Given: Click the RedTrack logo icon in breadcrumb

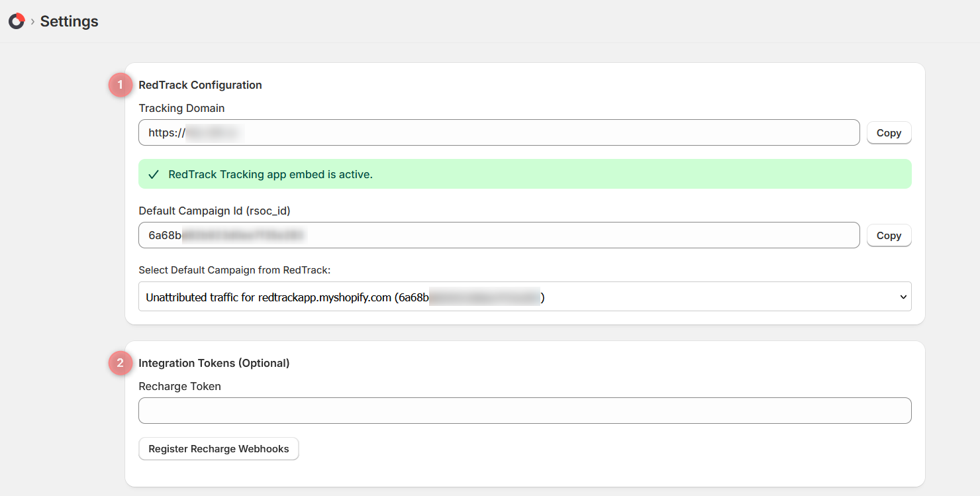Looking at the screenshot, I should coord(17,21).
